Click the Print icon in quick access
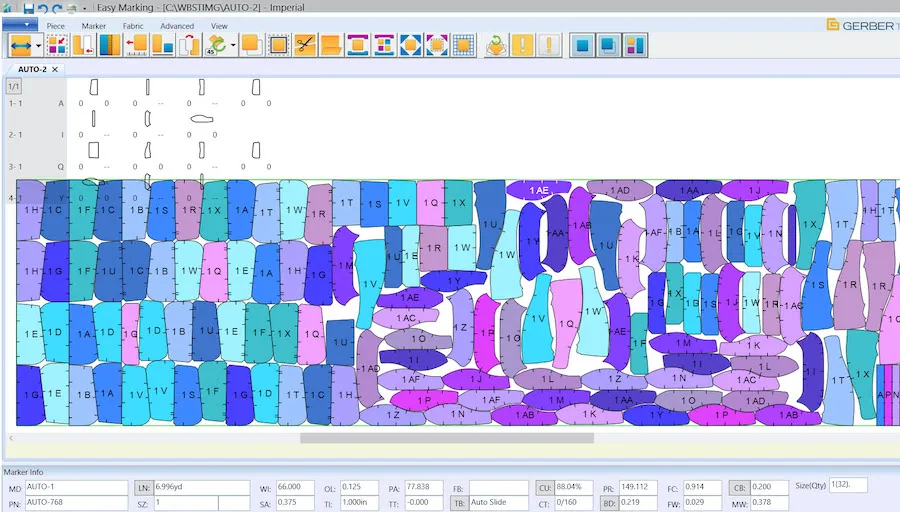The width and height of the screenshot is (900, 512). [72, 8]
